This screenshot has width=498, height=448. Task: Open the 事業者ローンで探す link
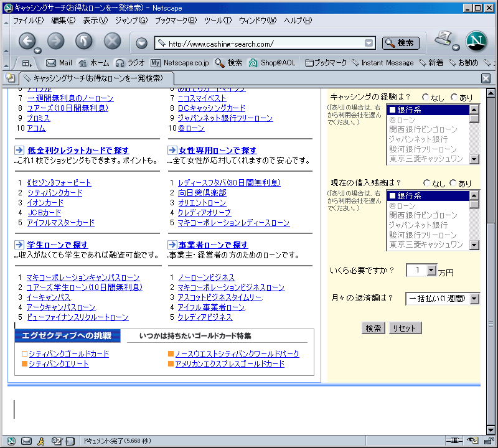pyautogui.click(x=213, y=245)
